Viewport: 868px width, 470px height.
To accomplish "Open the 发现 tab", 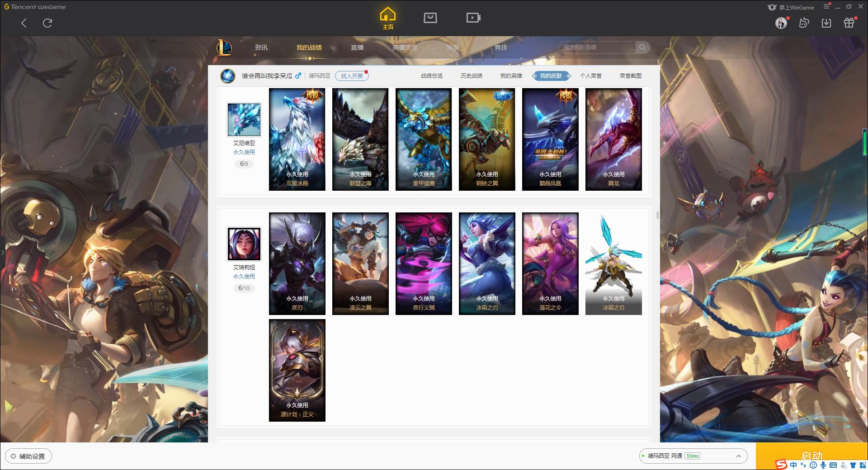I will point(453,47).
